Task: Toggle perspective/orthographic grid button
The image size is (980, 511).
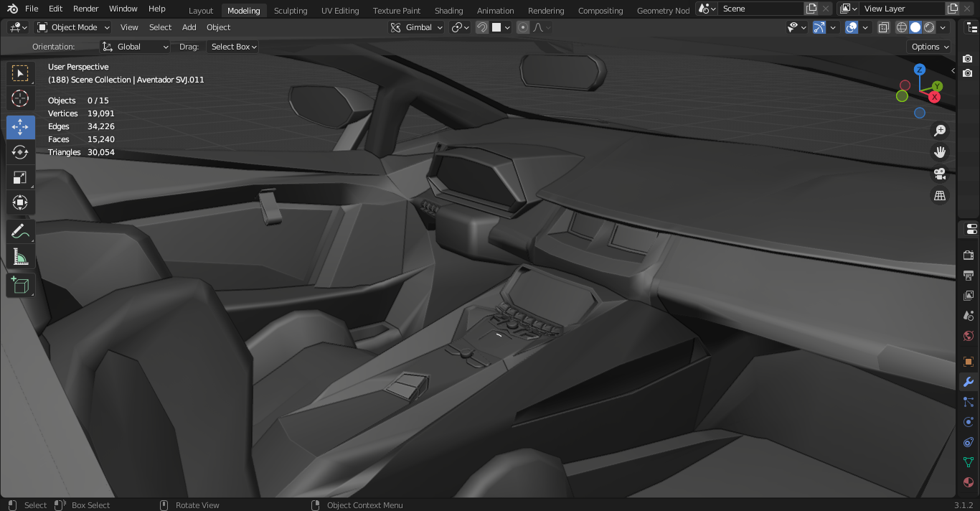Action: (x=940, y=195)
